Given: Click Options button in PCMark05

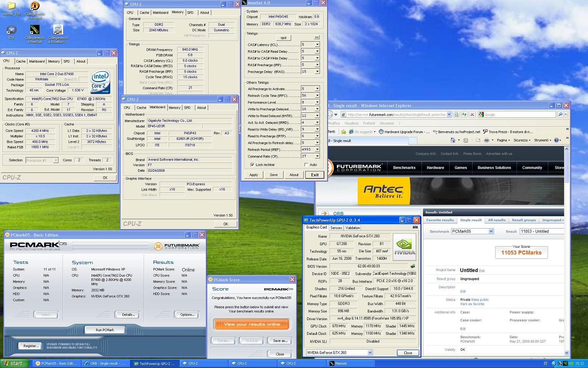Looking at the screenshot, I should click(187, 314).
